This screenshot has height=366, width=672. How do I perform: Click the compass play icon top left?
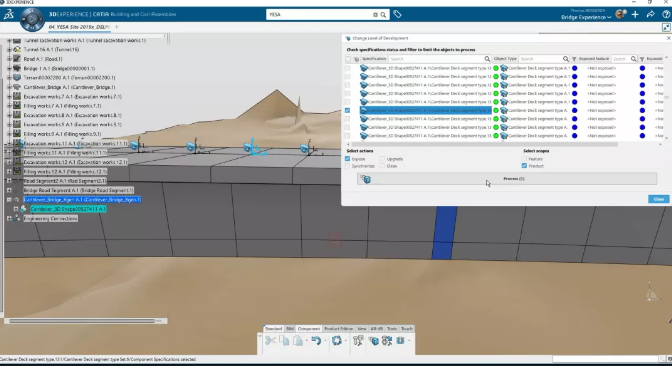32,19
